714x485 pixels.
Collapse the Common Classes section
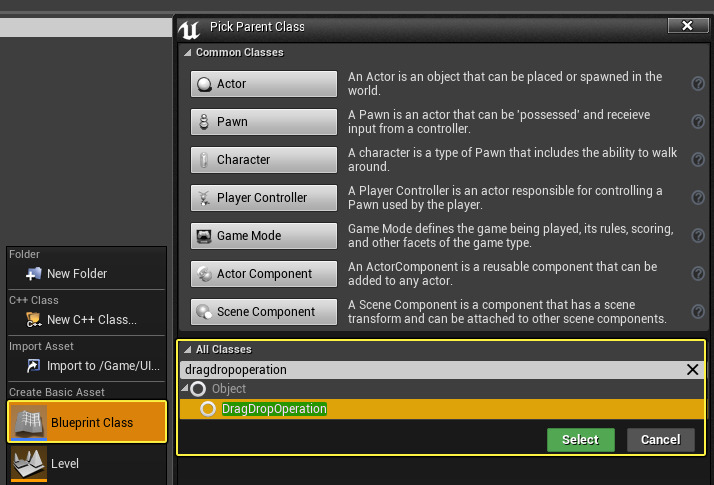pyautogui.click(x=187, y=52)
